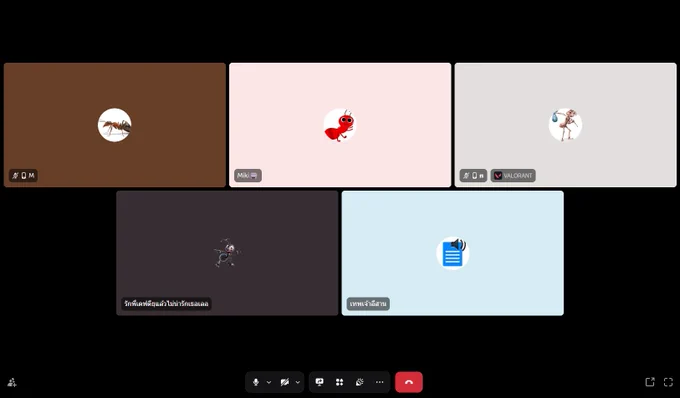Viewport: 680px width, 398px height.
Task: Start sharing your screen
Action: [320, 382]
